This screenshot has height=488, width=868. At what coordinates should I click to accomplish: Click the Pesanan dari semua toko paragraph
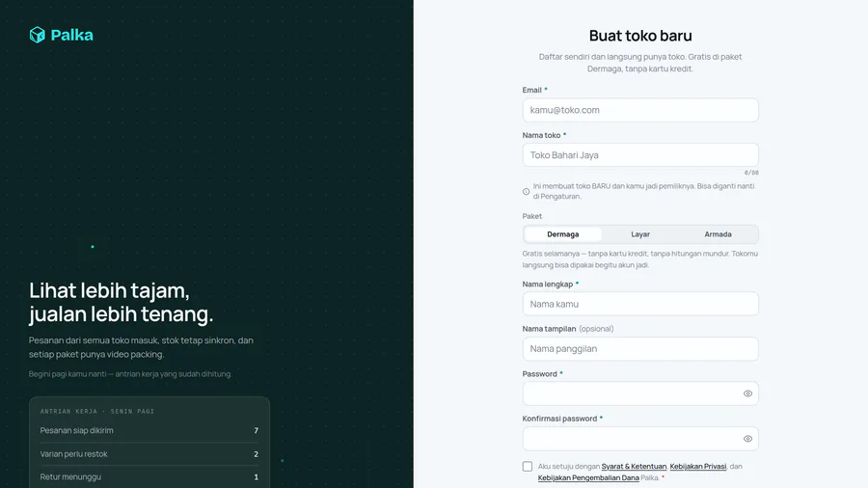coord(141,347)
